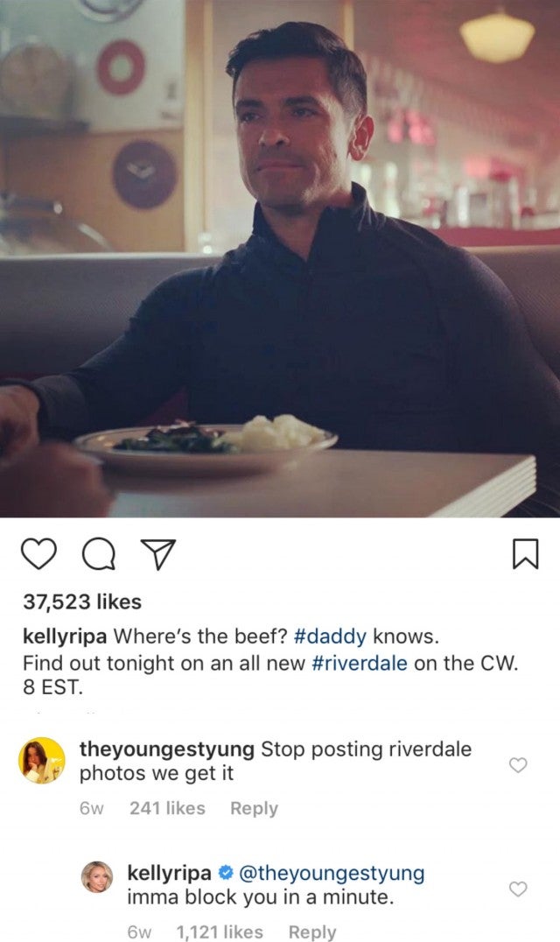The width and height of the screenshot is (560, 942).
Task: View the 1,121 likes on kellyripa's reply
Action: point(220,931)
